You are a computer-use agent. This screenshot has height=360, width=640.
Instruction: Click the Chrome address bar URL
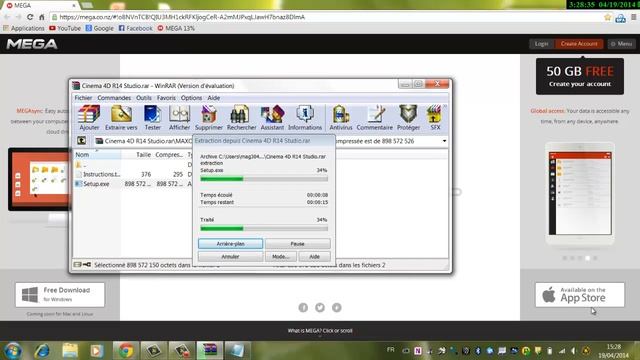click(182, 17)
